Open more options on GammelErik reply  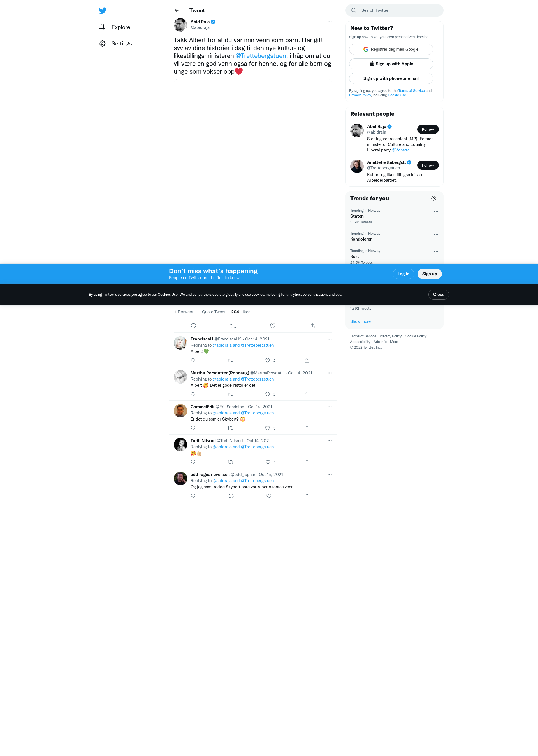tap(329, 407)
